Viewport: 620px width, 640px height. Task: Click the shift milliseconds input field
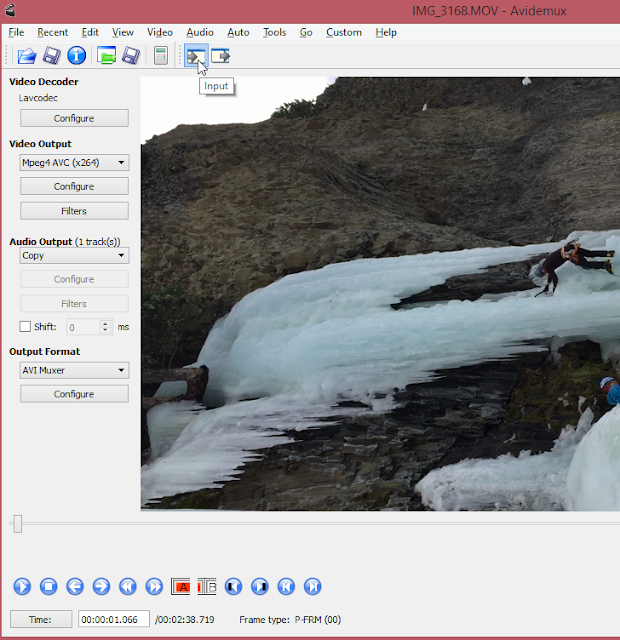coord(84,327)
